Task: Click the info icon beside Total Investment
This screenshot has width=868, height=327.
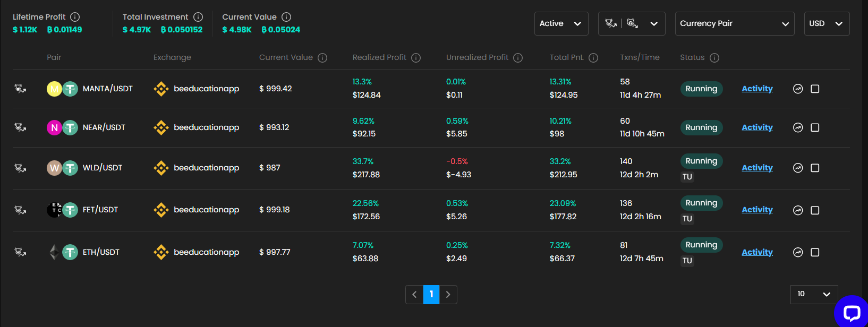Action: (198, 17)
